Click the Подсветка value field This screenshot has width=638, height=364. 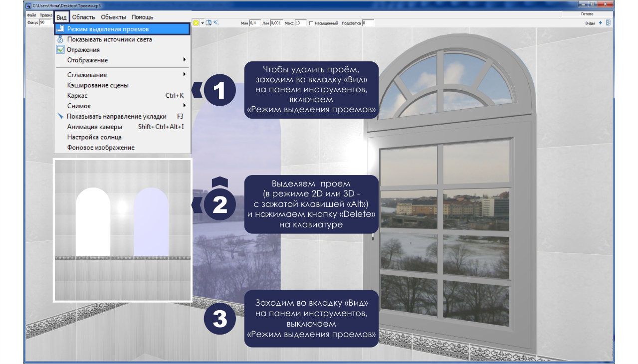click(x=368, y=23)
